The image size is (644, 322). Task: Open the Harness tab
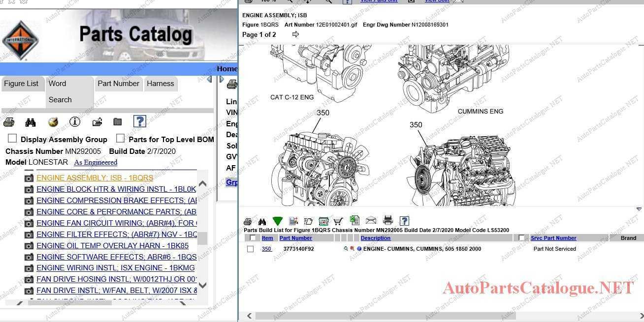(x=160, y=84)
